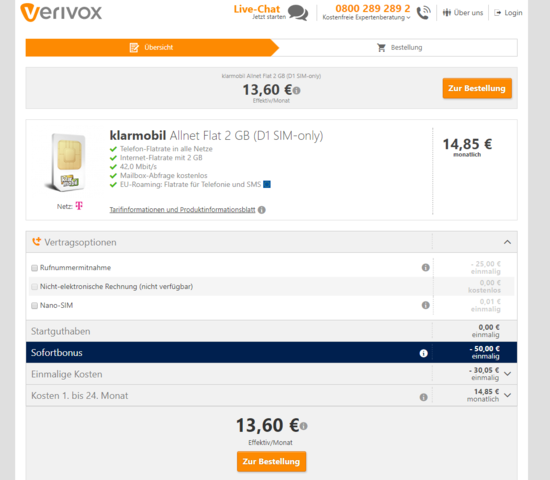Show info for Nano-SIM option
550x480 pixels.
click(425, 305)
